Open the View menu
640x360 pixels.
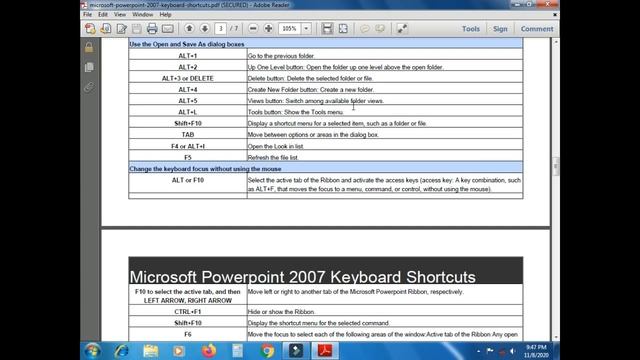point(120,14)
